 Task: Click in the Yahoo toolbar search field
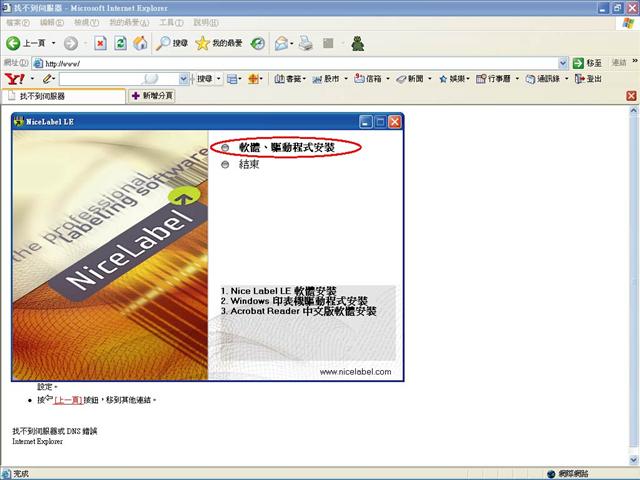(x=119, y=79)
